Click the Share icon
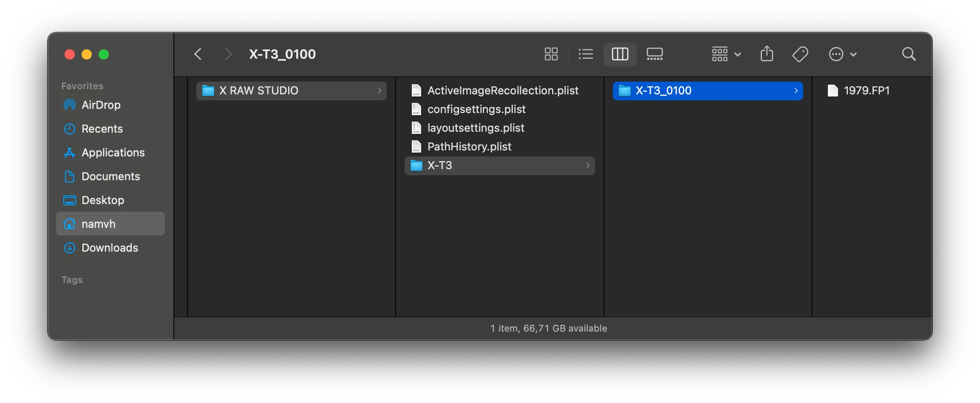The height and width of the screenshot is (403, 980). pyautogui.click(x=767, y=54)
